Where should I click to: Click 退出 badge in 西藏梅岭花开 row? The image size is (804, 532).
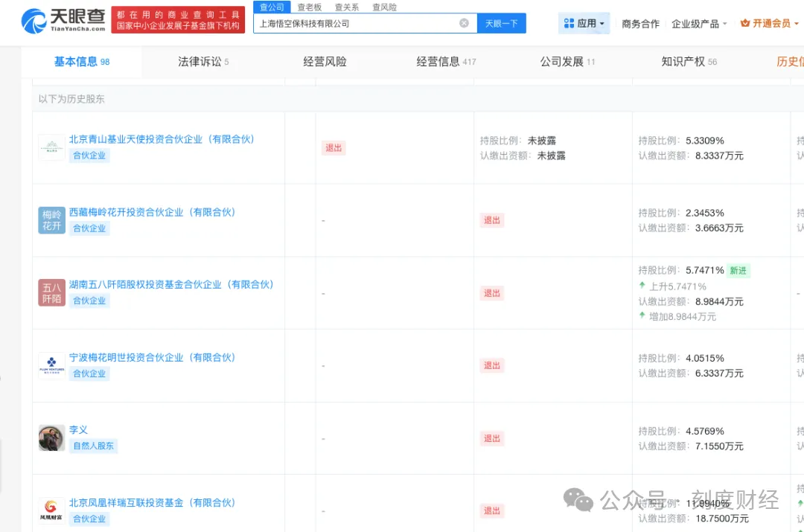(492, 220)
